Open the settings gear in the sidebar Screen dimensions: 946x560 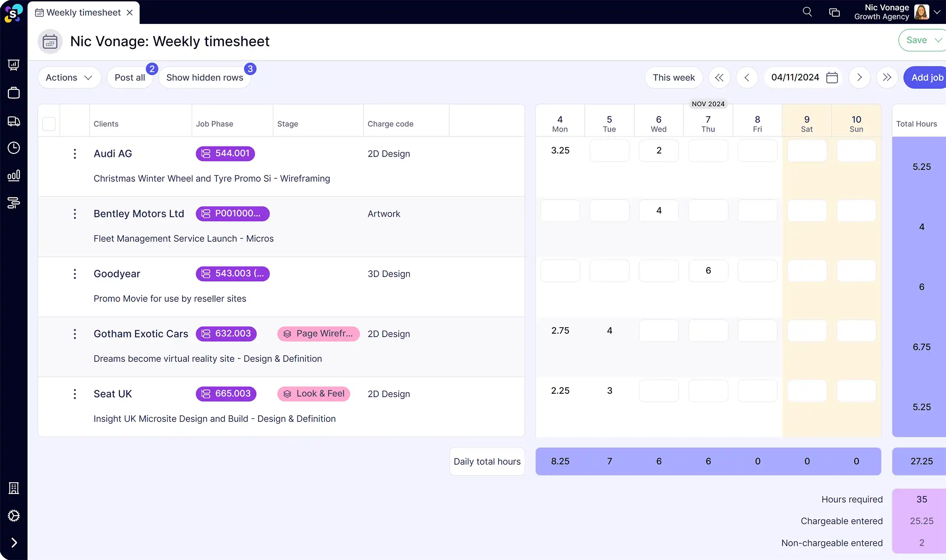coord(14,516)
